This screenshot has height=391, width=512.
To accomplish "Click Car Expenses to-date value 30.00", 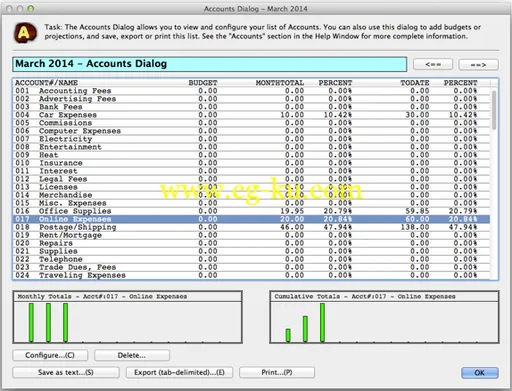I will (x=417, y=115).
